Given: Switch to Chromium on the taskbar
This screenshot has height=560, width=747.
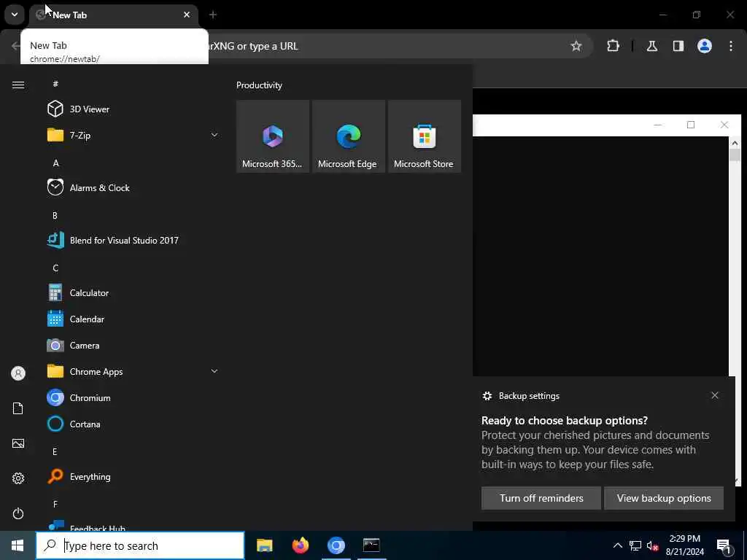Looking at the screenshot, I should pyautogui.click(x=336, y=545).
